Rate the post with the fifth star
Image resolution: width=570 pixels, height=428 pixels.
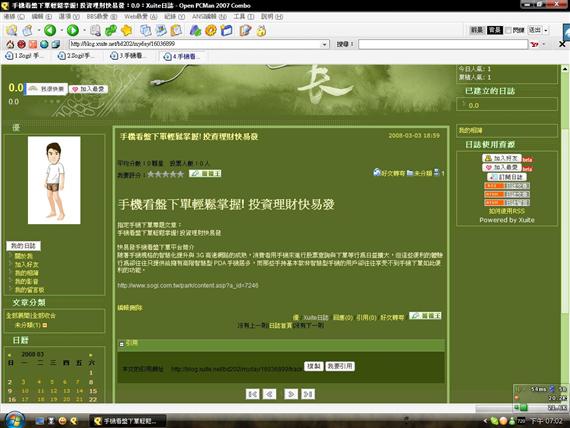pyautogui.click(x=181, y=174)
